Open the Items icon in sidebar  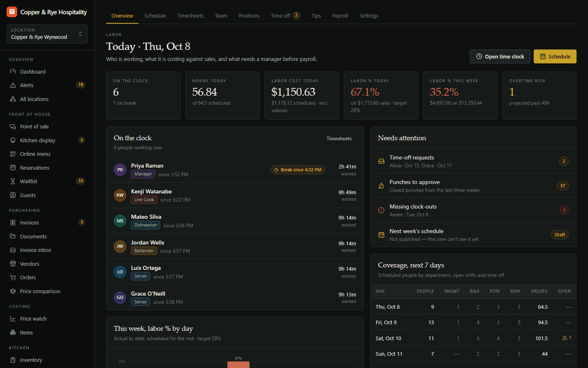[x=13, y=332]
